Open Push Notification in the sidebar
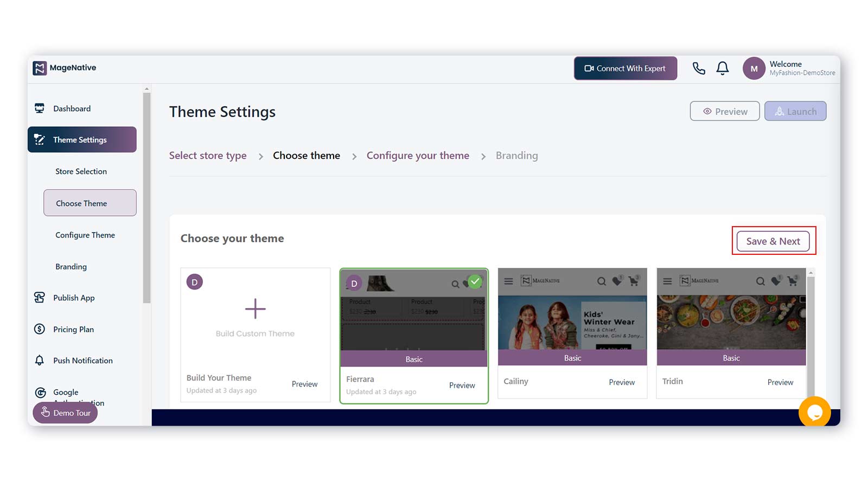868x488 pixels. coord(82,361)
